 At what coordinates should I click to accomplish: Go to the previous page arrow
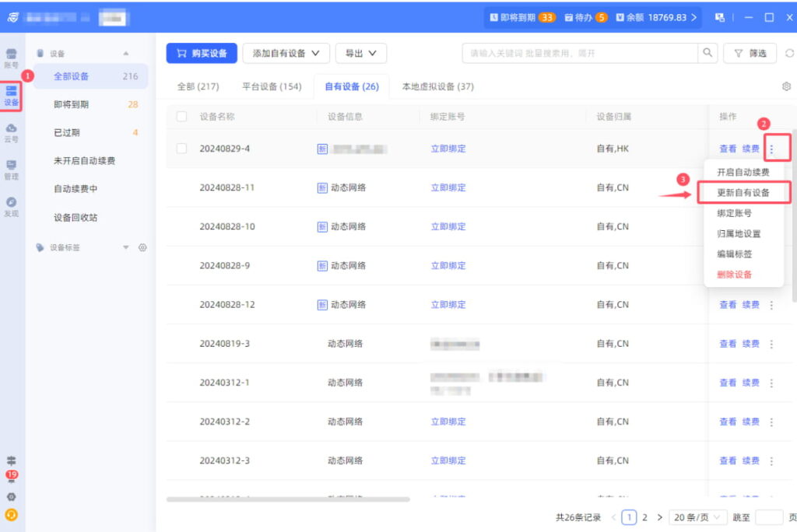pos(613,517)
